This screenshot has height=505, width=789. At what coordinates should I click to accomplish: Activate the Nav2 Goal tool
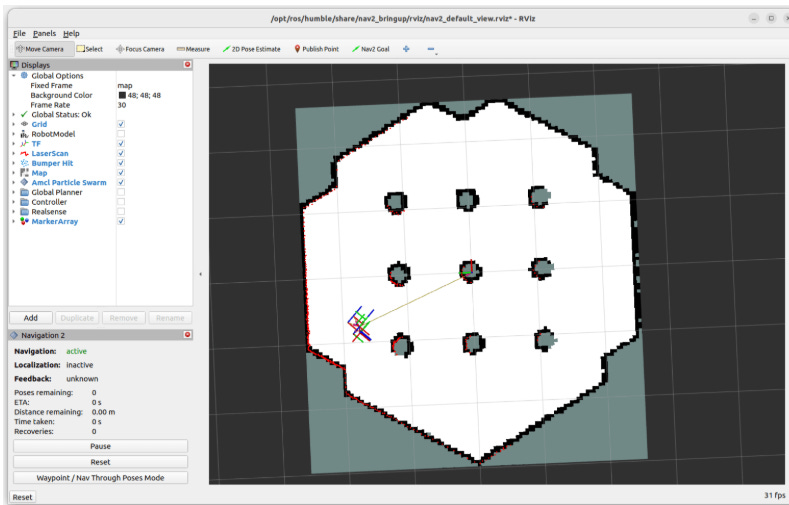pyautogui.click(x=371, y=49)
